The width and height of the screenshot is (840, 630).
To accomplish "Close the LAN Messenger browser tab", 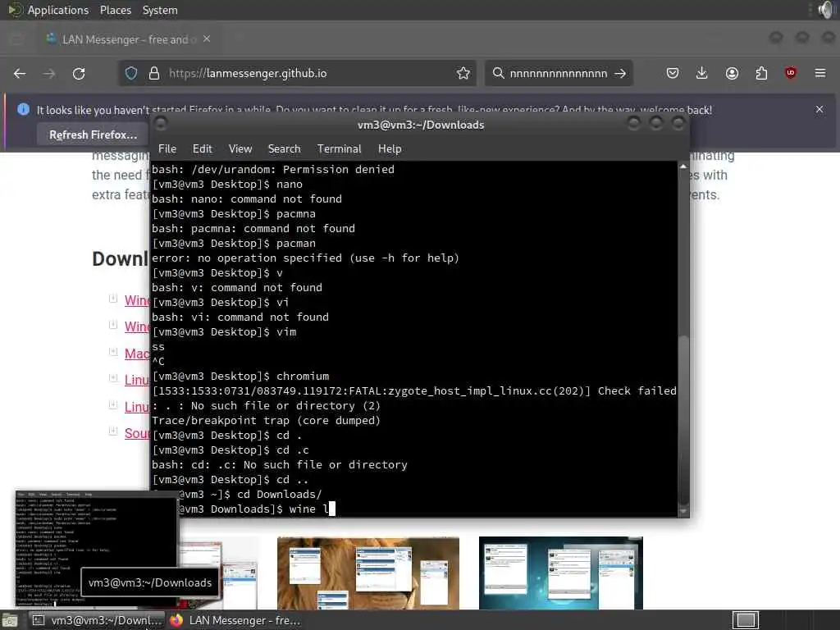I will 207,39.
